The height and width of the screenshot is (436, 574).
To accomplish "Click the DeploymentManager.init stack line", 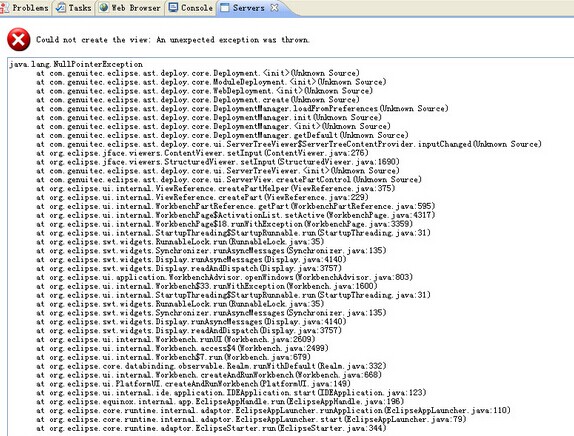I will pos(209,118).
